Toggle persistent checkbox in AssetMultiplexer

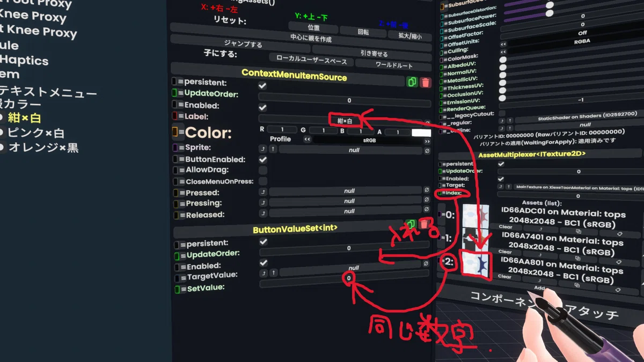pyautogui.click(x=501, y=164)
